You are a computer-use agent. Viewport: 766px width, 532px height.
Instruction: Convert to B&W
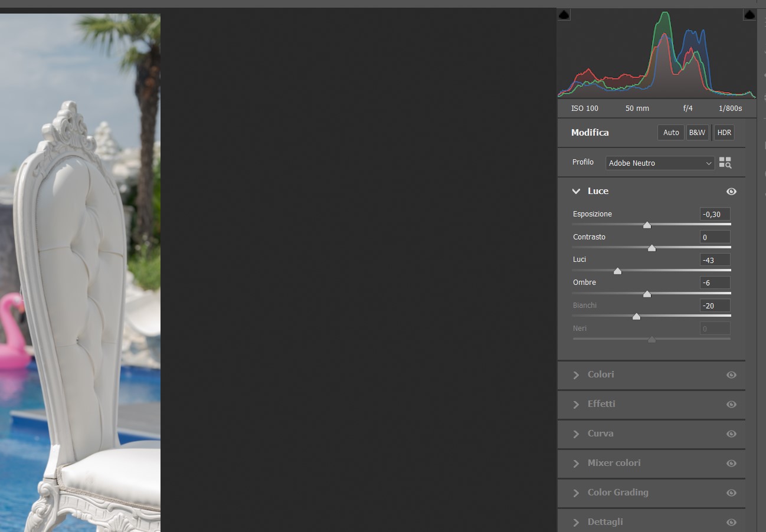[697, 133]
